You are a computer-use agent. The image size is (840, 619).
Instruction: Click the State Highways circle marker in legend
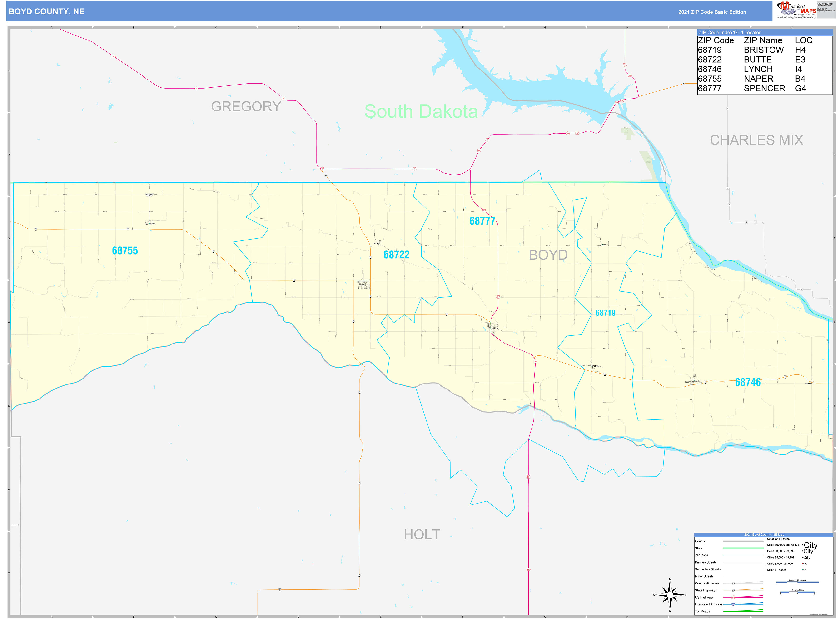point(733,590)
